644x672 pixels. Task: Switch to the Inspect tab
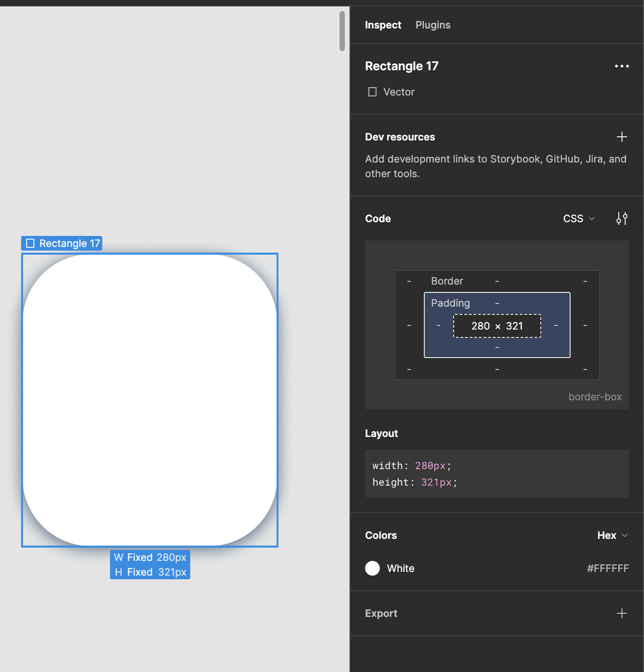coord(383,25)
